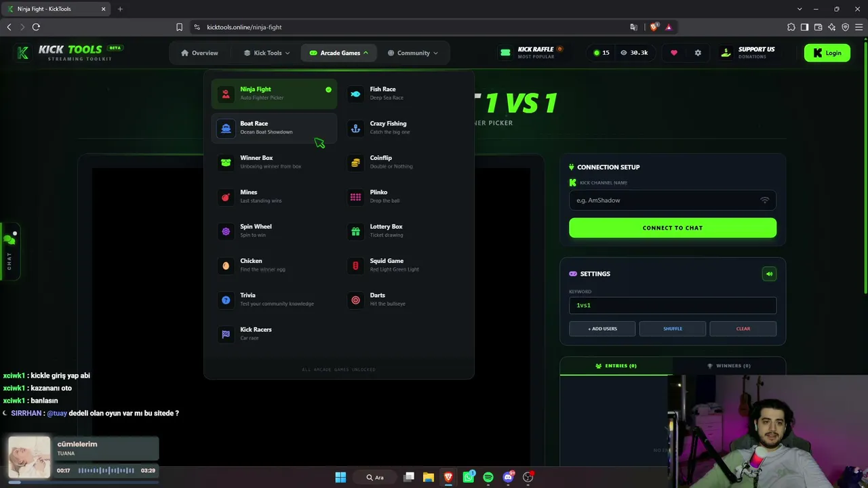Switch to the Entries (0) tab
The height and width of the screenshot is (488, 868).
(616, 366)
